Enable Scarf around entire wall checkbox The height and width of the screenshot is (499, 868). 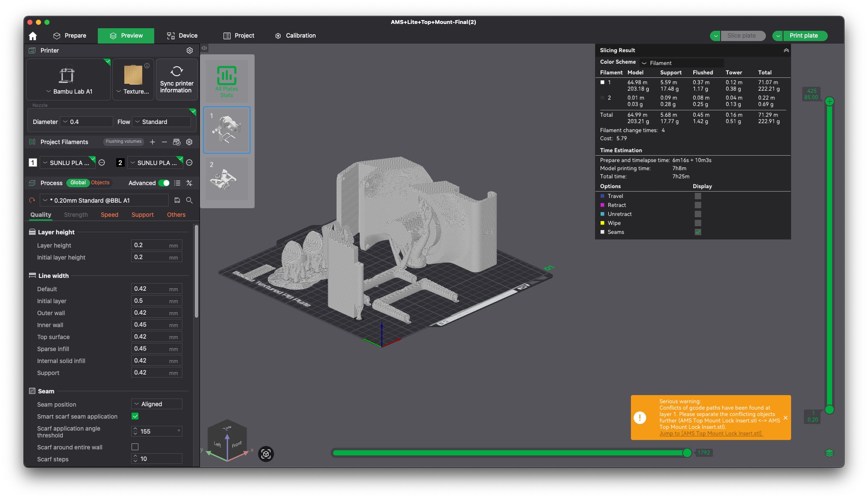pyautogui.click(x=135, y=447)
